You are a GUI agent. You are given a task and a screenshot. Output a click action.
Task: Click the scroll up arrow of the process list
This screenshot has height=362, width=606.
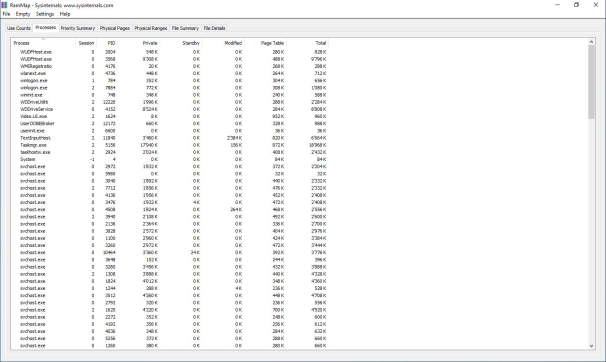point(591,42)
